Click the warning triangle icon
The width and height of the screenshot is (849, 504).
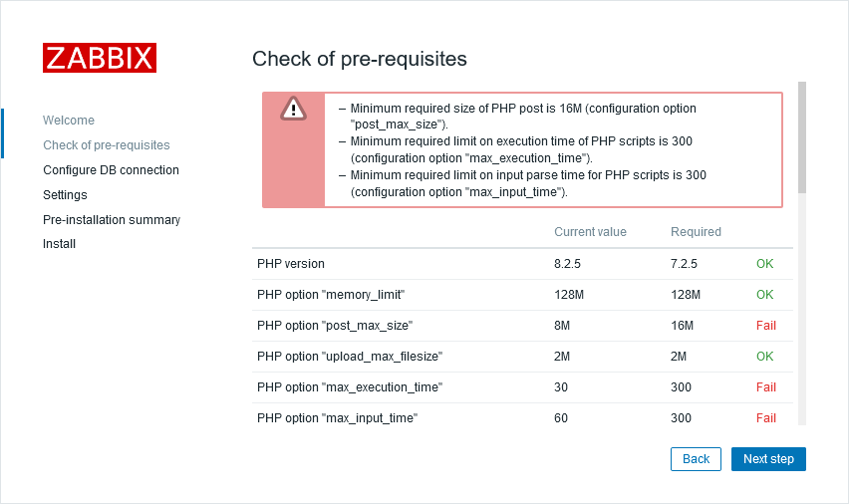point(294,109)
